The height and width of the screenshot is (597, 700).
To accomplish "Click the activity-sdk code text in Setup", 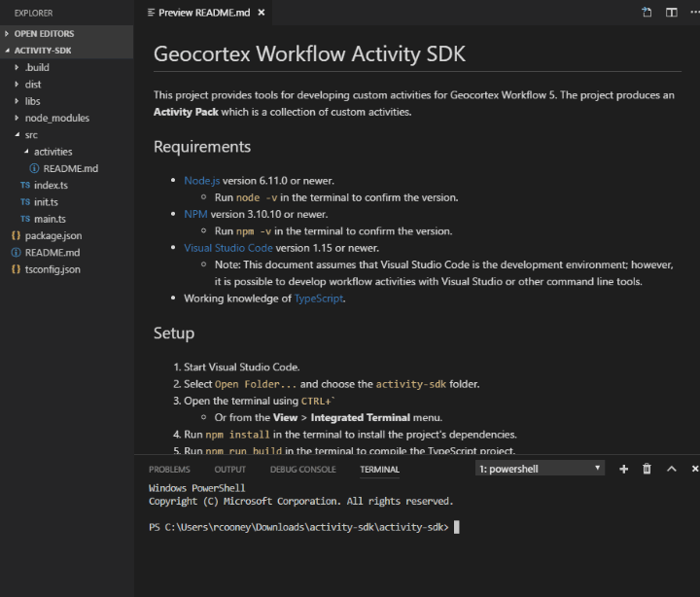I will click(410, 384).
